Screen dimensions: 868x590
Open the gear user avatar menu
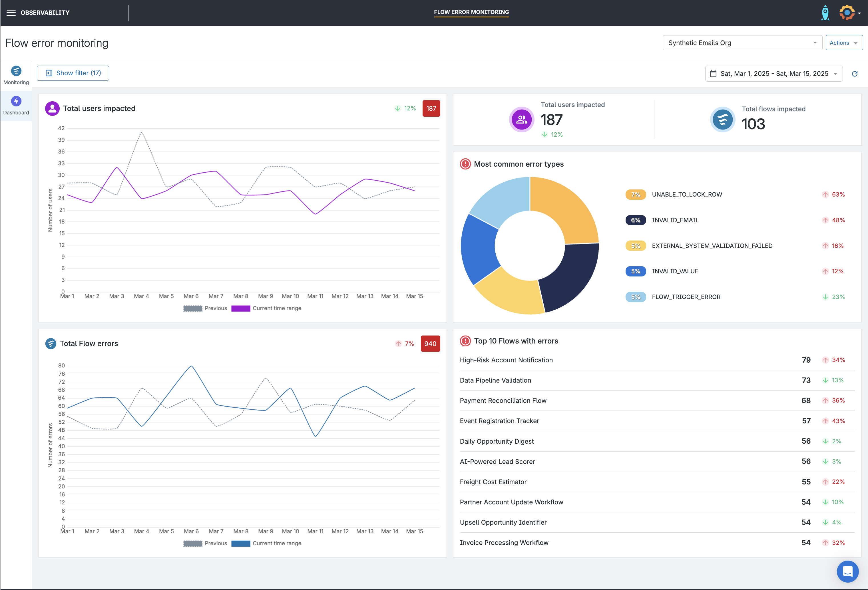point(847,13)
